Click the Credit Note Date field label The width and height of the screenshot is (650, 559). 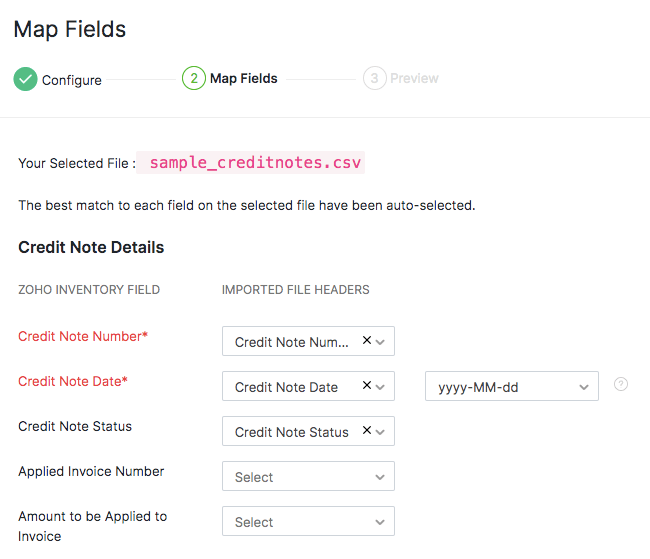tap(73, 381)
